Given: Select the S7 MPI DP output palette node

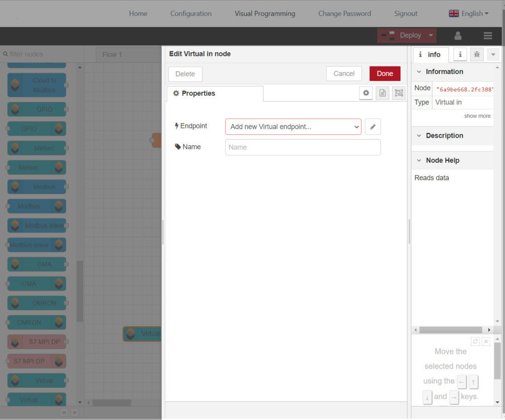Looking at the screenshot, I should click(x=36, y=361).
